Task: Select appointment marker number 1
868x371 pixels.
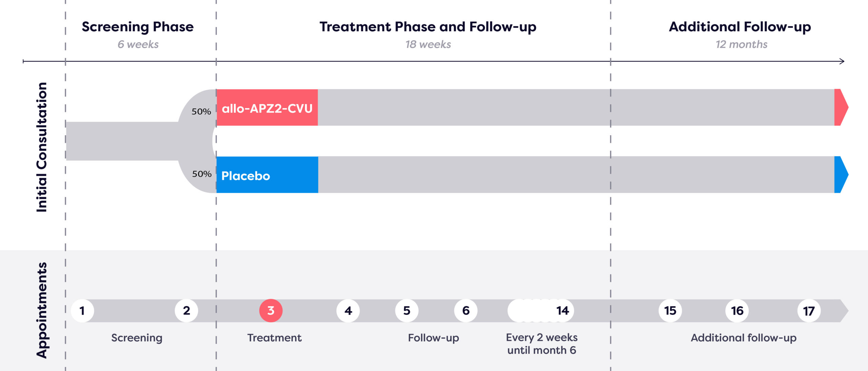Action: (x=82, y=311)
